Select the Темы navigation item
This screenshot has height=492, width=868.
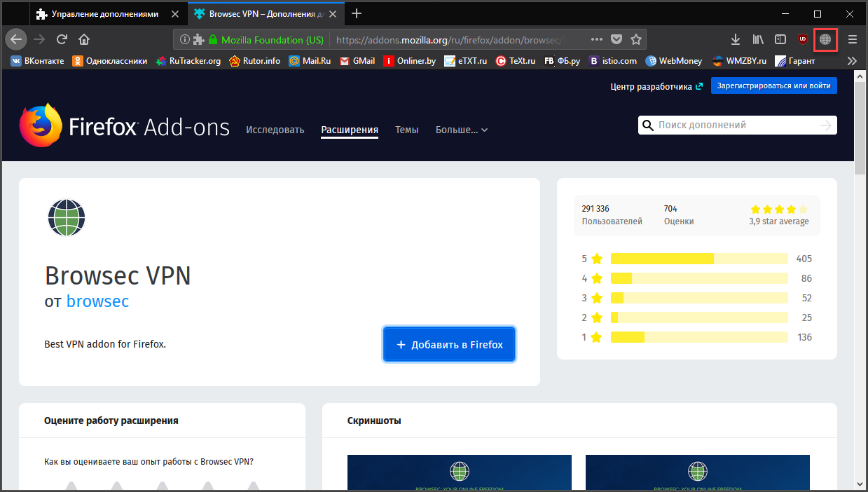pos(406,130)
